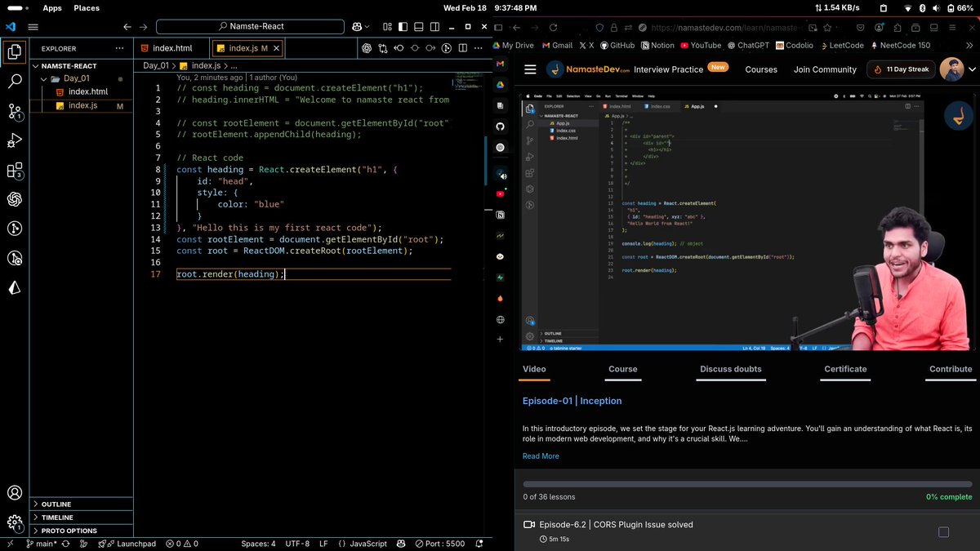Image resolution: width=980 pixels, height=551 pixels.
Task: Open the Source Control view in VS Code
Action: tap(15, 111)
